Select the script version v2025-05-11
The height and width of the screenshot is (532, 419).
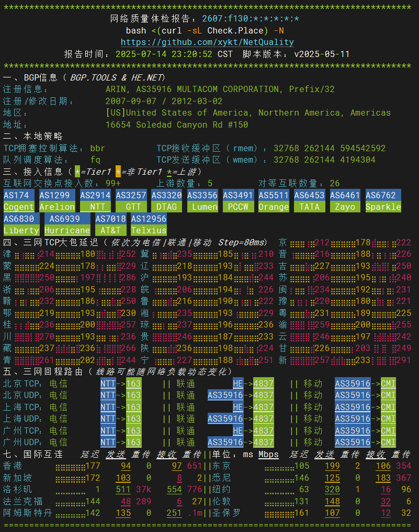[322, 54]
